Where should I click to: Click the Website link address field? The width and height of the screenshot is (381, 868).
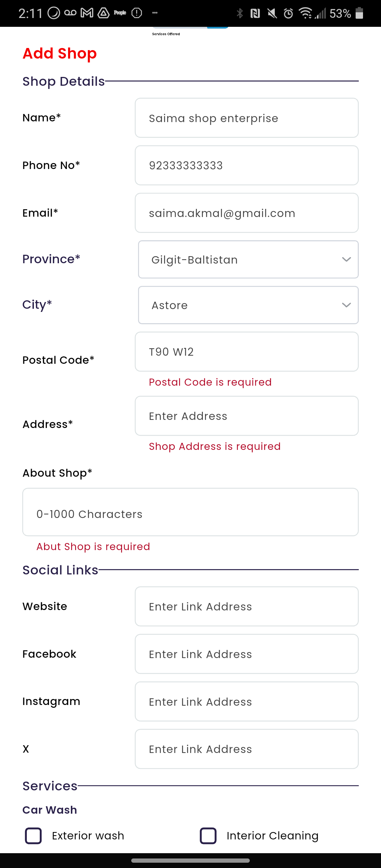coord(247,606)
